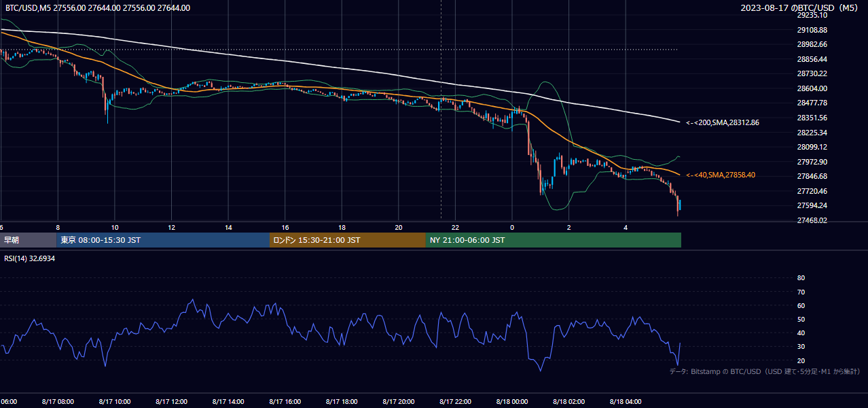Click hour tick '14' on price chart axis
The height and width of the screenshot is (408, 868).
tap(228, 227)
